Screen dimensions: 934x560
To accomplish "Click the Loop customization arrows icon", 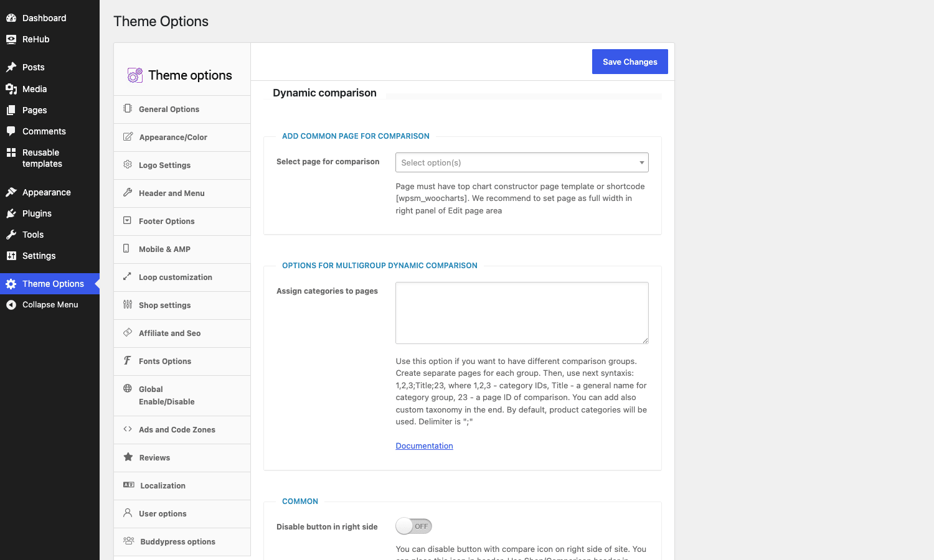I will point(127,276).
